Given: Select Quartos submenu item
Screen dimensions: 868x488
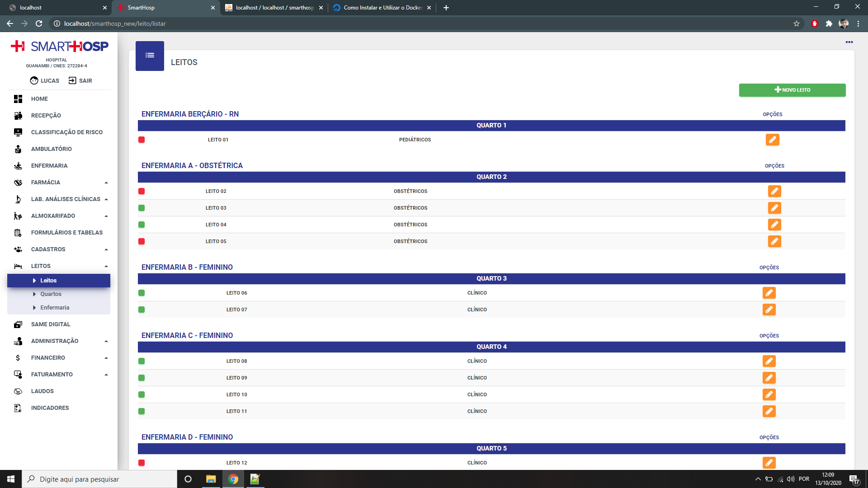Looking at the screenshot, I should 51,294.
